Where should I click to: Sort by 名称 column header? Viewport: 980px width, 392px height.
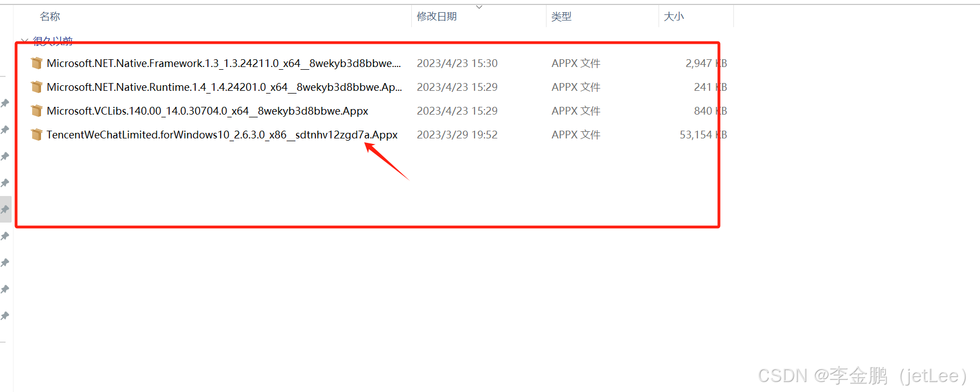[50, 17]
